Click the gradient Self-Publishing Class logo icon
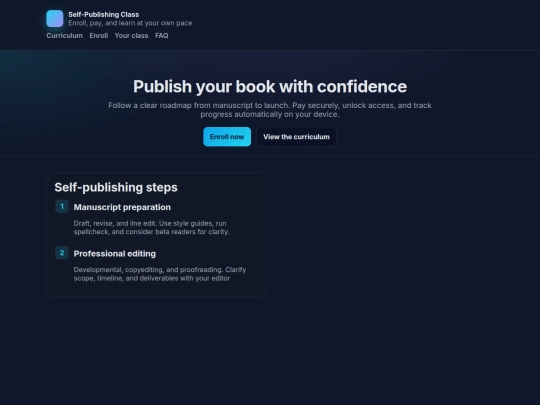The width and height of the screenshot is (540, 405). click(55, 19)
